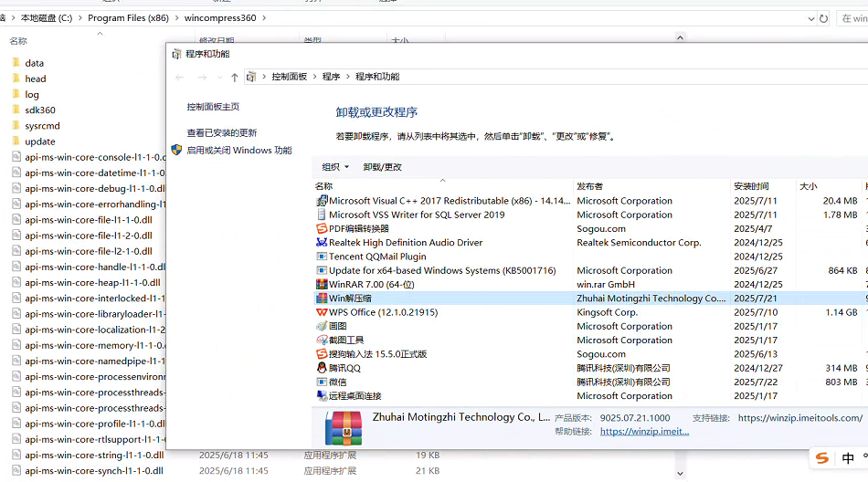
Task: Click the KB5001716 update icon
Action: [x=322, y=270]
